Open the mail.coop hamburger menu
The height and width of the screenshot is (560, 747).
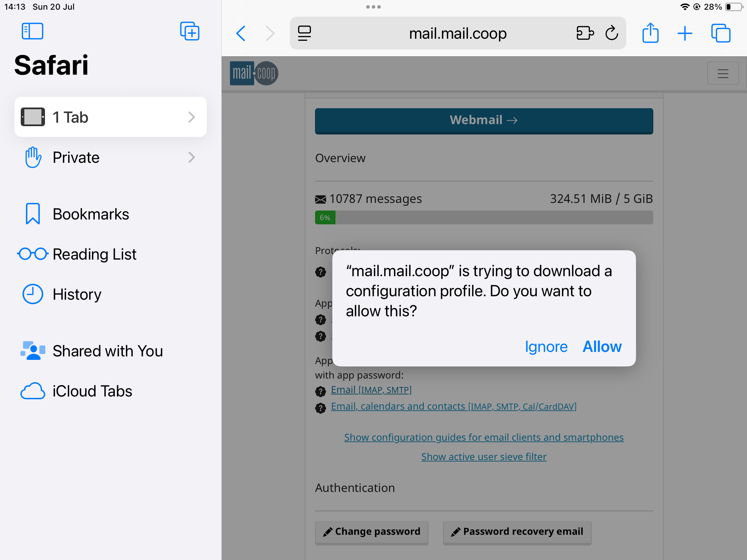click(723, 73)
